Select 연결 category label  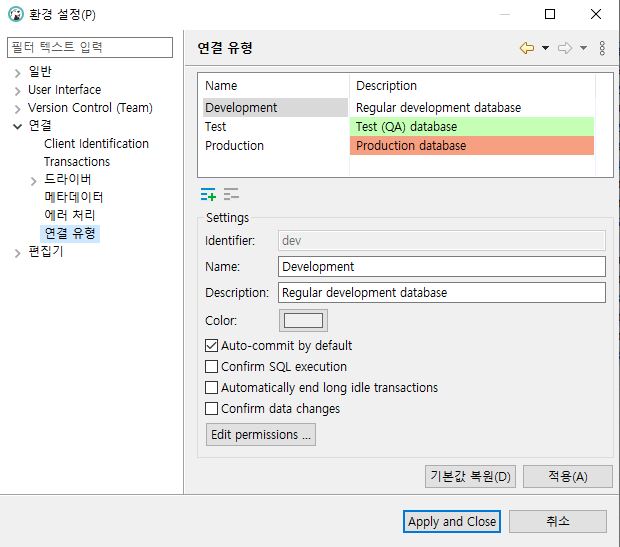click(x=40, y=125)
